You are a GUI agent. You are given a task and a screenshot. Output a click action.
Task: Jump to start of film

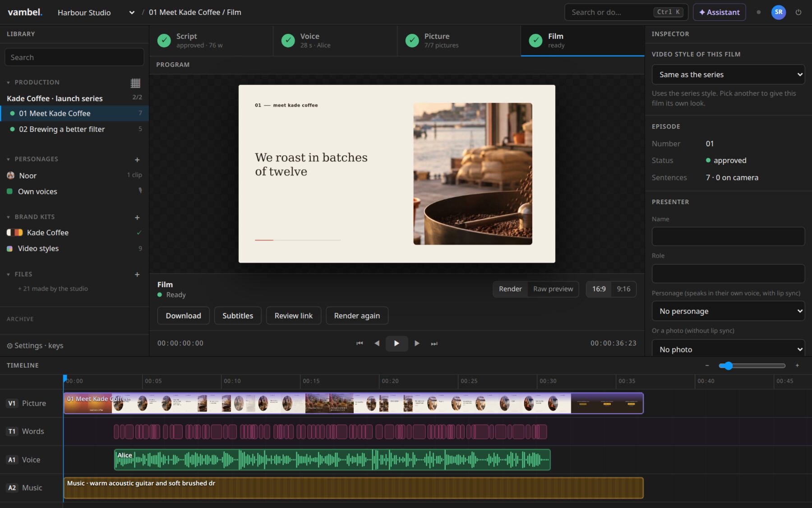pyautogui.click(x=360, y=343)
